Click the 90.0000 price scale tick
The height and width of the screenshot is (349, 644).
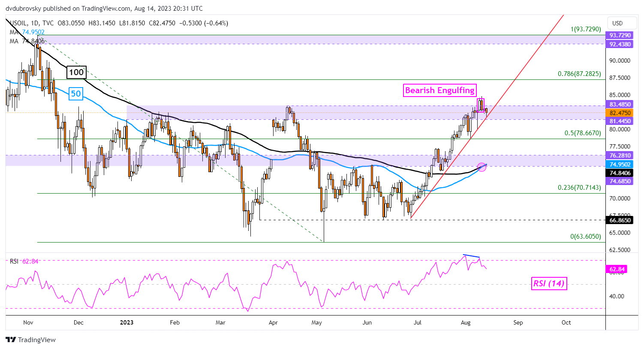pyautogui.click(x=620, y=61)
